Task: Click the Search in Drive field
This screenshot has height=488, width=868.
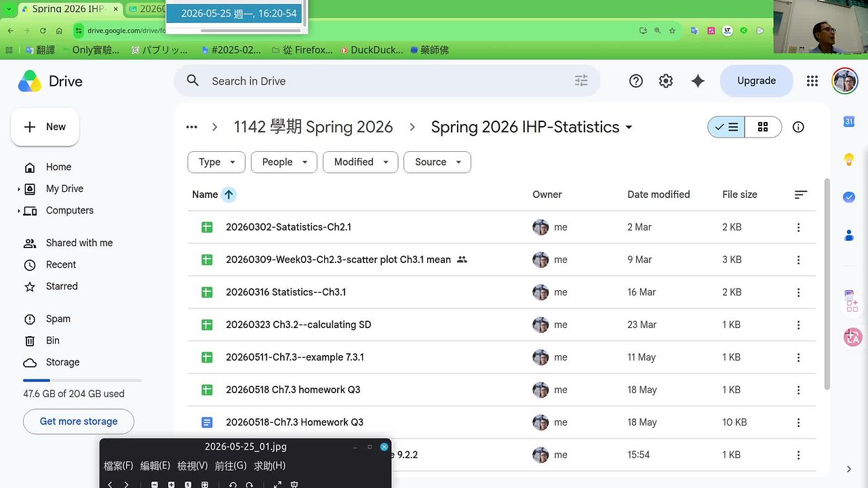Action: coord(387,81)
